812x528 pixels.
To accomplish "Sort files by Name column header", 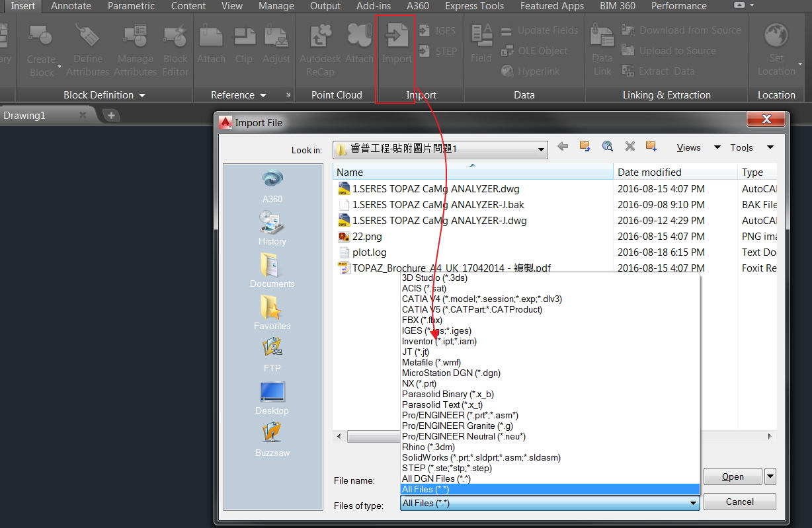I will coord(473,172).
